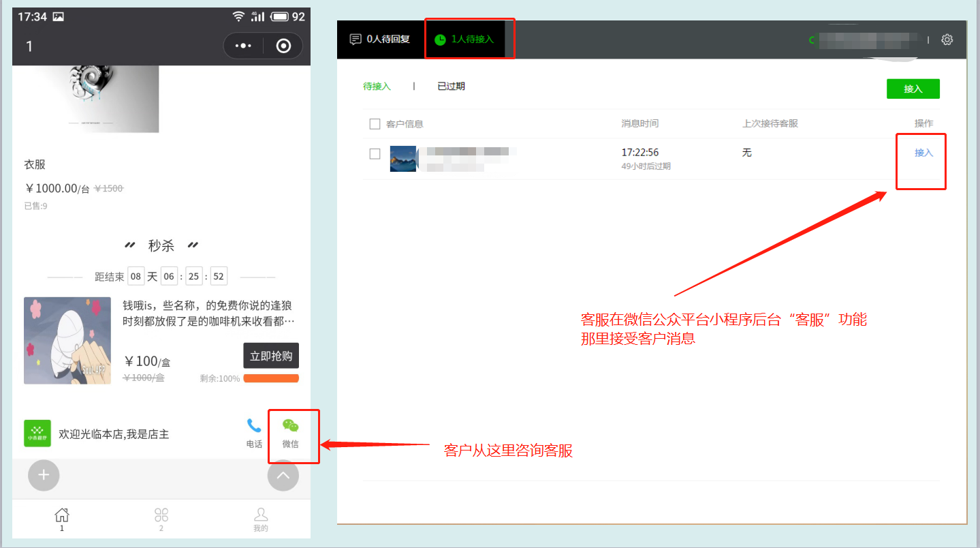Click the green 接入 button

click(x=913, y=89)
